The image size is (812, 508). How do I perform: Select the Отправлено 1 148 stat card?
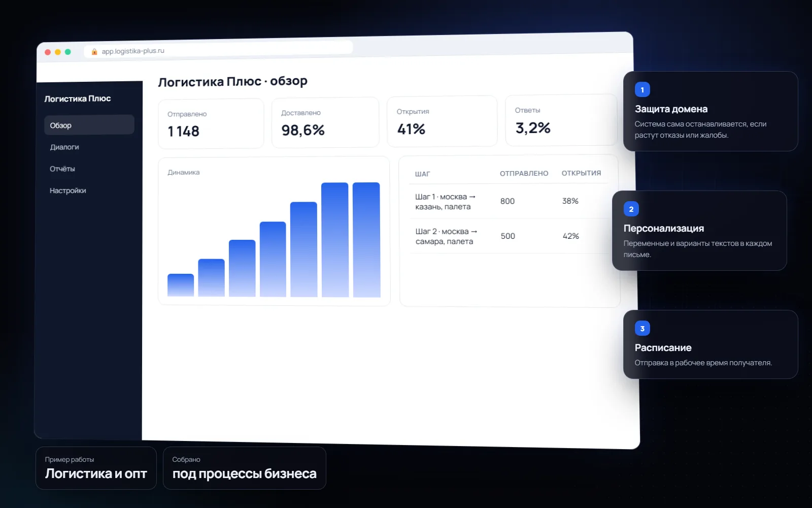pyautogui.click(x=211, y=124)
